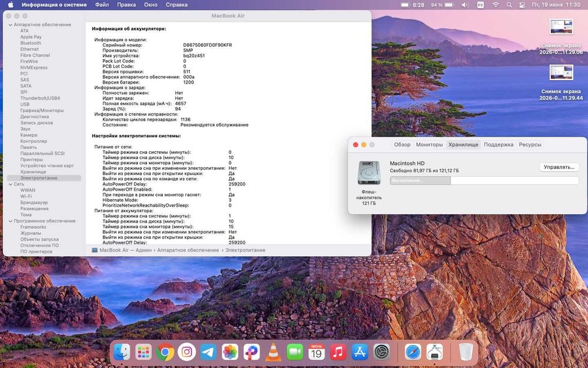The image size is (588, 368).
Task: Select Камера in the sidebar
Action: 28,135
